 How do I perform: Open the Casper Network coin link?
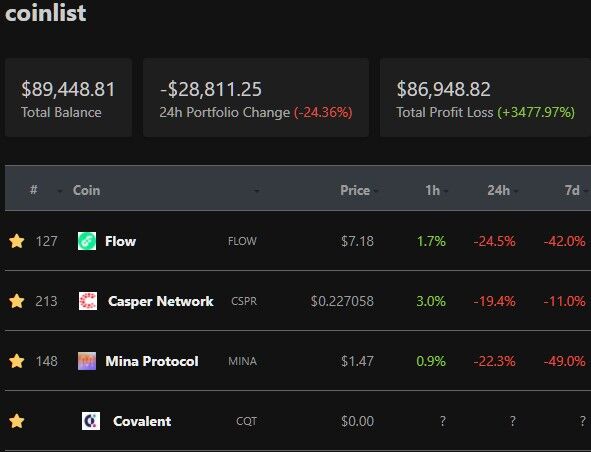tap(161, 301)
